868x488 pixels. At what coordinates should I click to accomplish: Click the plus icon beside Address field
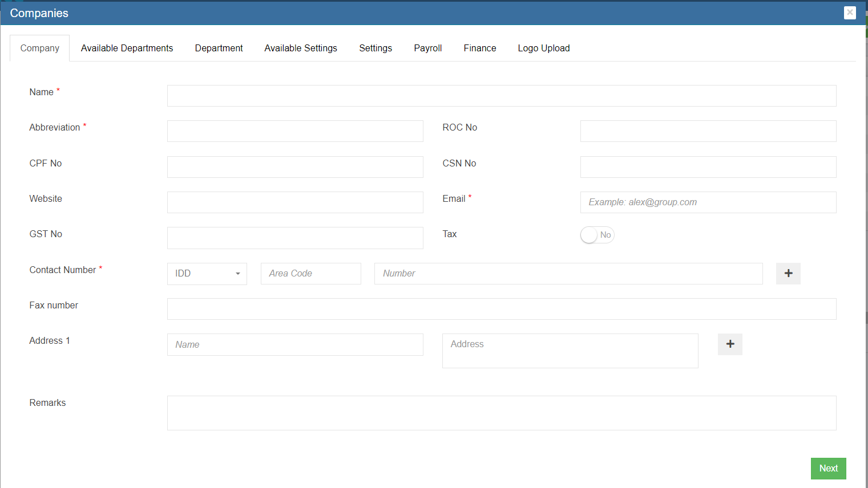[x=730, y=344]
